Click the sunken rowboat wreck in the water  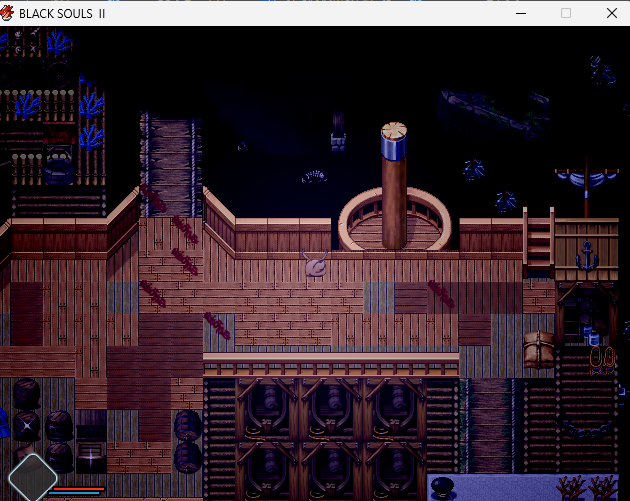pyautogui.click(x=495, y=113)
